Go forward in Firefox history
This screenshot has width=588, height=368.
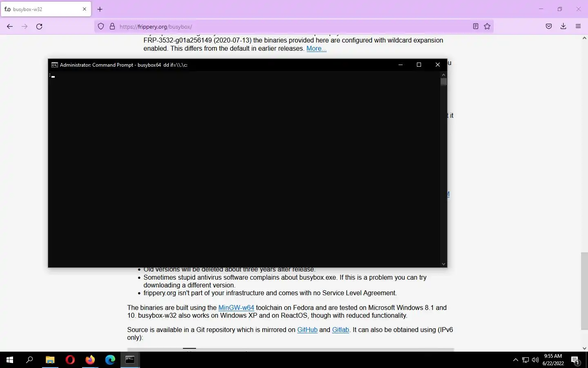point(24,27)
